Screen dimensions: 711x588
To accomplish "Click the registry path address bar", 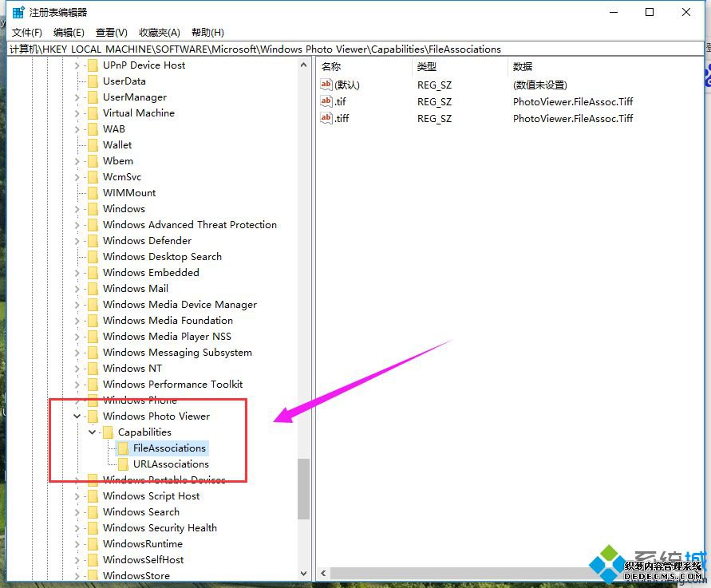I will coord(356,49).
